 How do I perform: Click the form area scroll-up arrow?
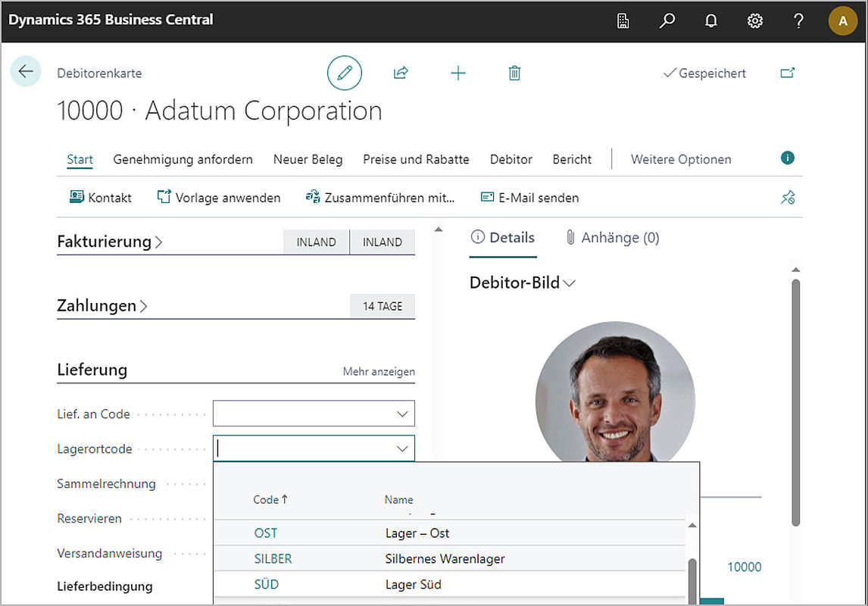pos(439,229)
